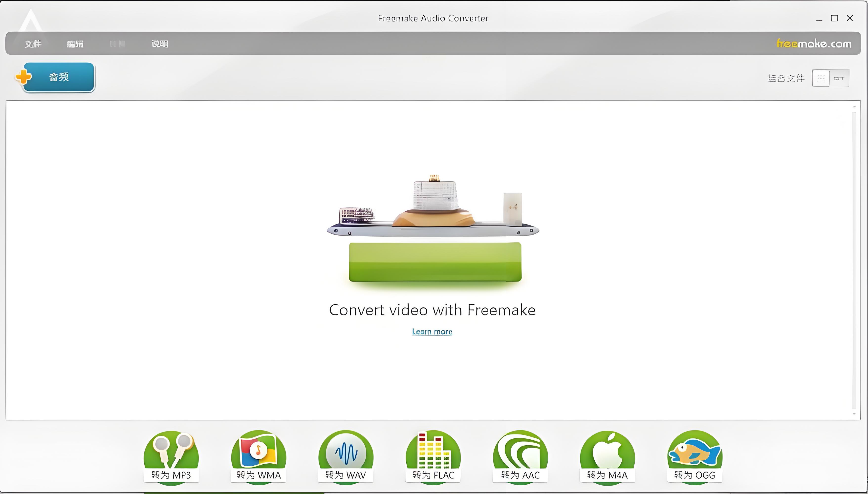868x494 pixels.
Task: Toggle the join files OFF switch
Action: pos(830,78)
